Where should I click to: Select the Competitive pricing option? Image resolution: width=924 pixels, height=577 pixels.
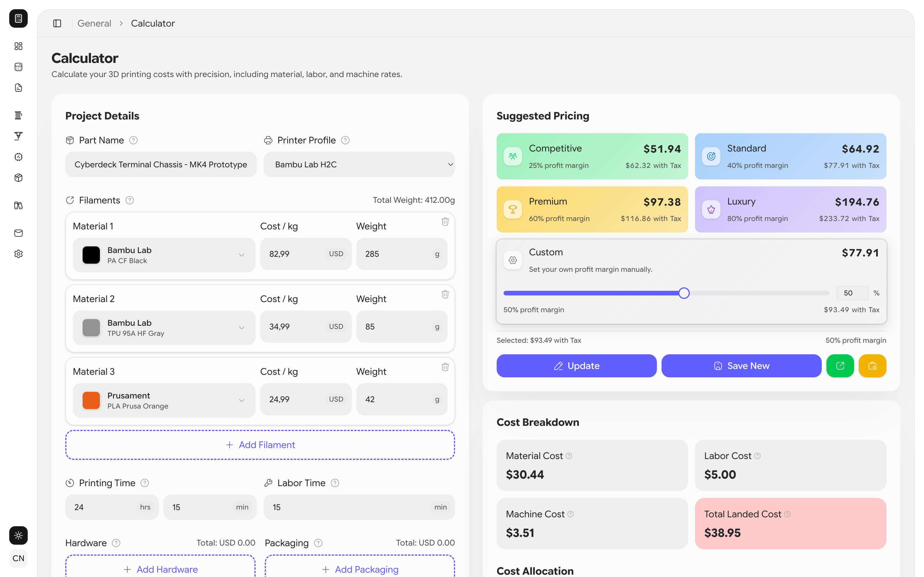(592, 156)
